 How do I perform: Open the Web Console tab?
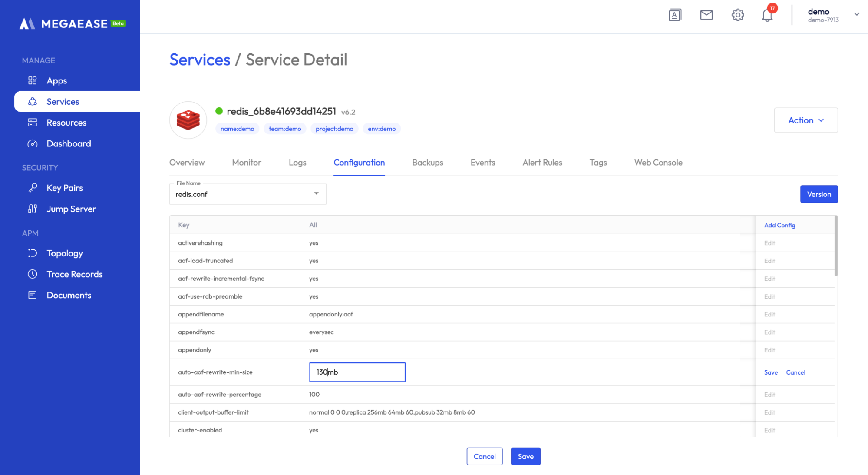click(x=658, y=163)
